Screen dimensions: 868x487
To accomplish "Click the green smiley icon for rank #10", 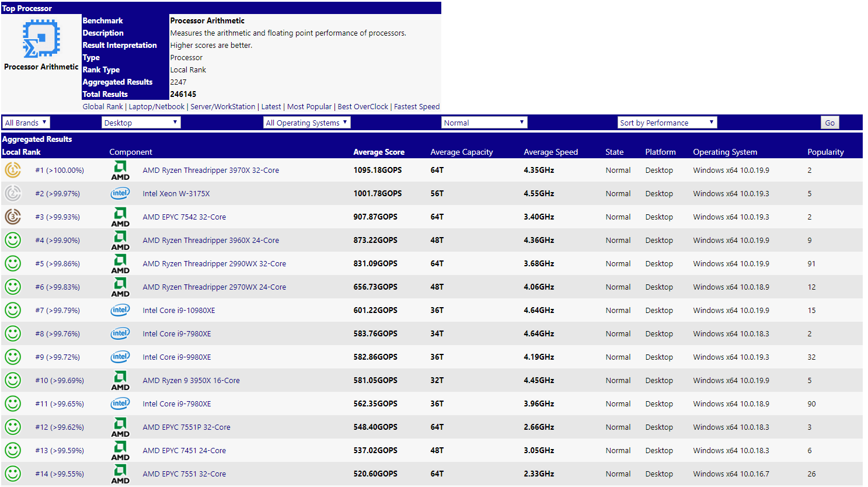I will (13, 380).
